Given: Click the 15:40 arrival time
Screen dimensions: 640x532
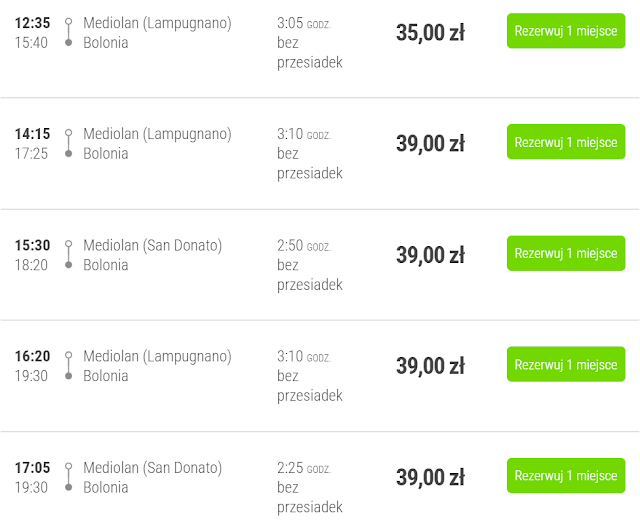Looking at the screenshot, I should coord(32,43).
